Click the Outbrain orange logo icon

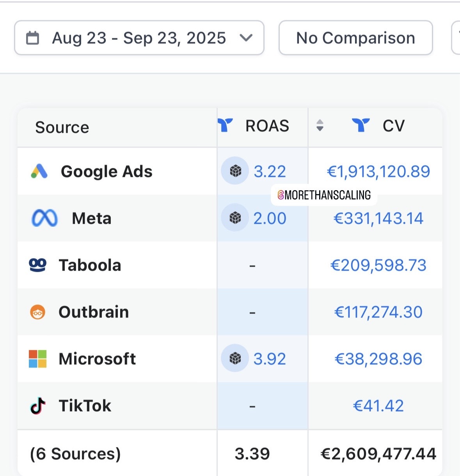pyautogui.click(x=38, y=312)
